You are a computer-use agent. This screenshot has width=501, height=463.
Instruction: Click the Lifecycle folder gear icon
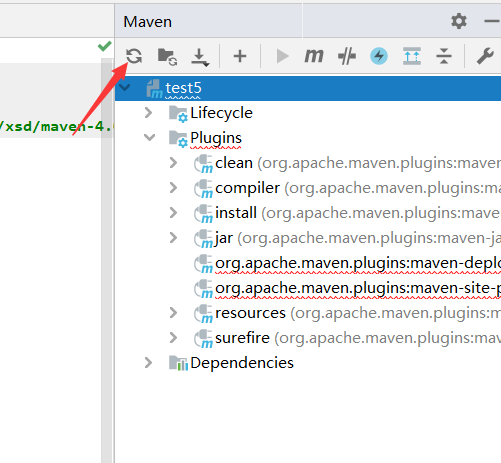[x=178, y=114]
